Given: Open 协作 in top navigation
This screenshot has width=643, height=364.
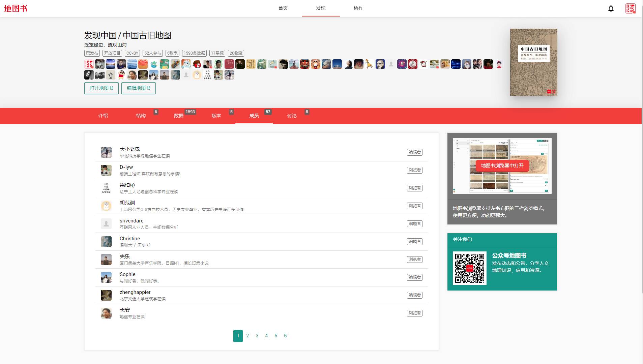Looking at the screenshot, I should (x=358, y=8).
